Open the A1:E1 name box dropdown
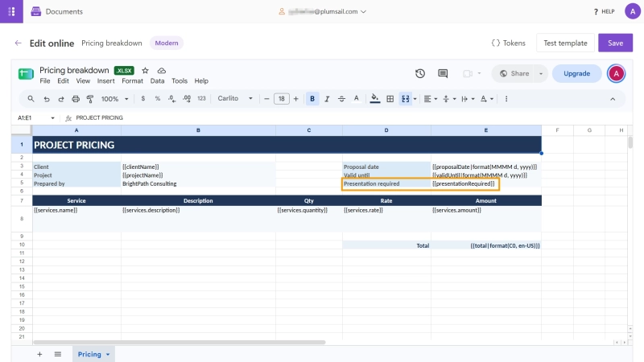The width and height of the screenshot is (644, 362). [x=52, y=117]
